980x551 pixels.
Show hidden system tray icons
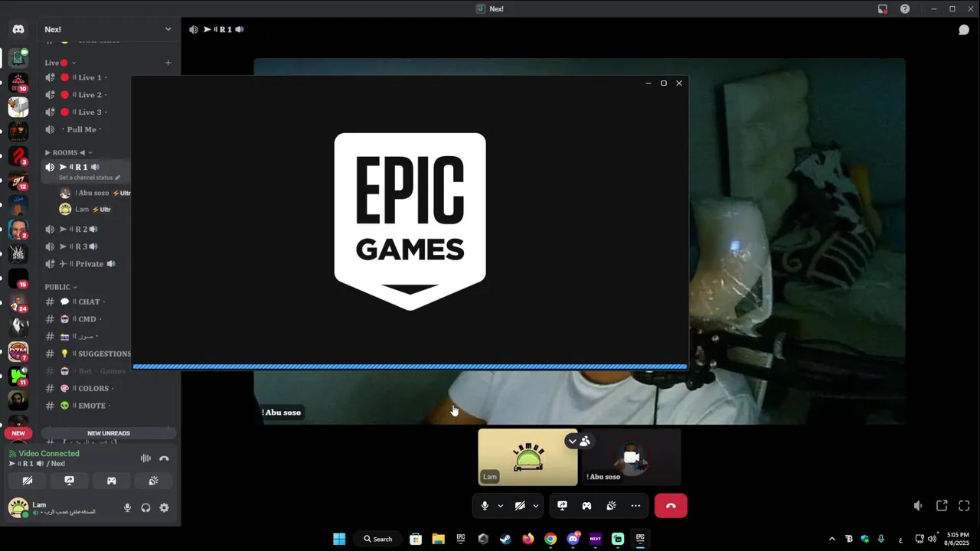pyautogui.click(x=832, y=539)
